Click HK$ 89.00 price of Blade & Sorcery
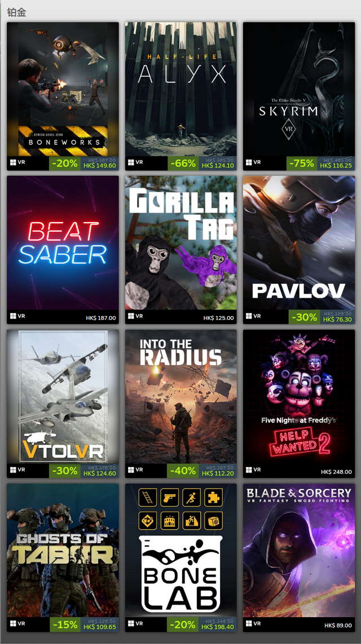Image resolution: width=361 pixels, height=644 pixels. point(338,625)
